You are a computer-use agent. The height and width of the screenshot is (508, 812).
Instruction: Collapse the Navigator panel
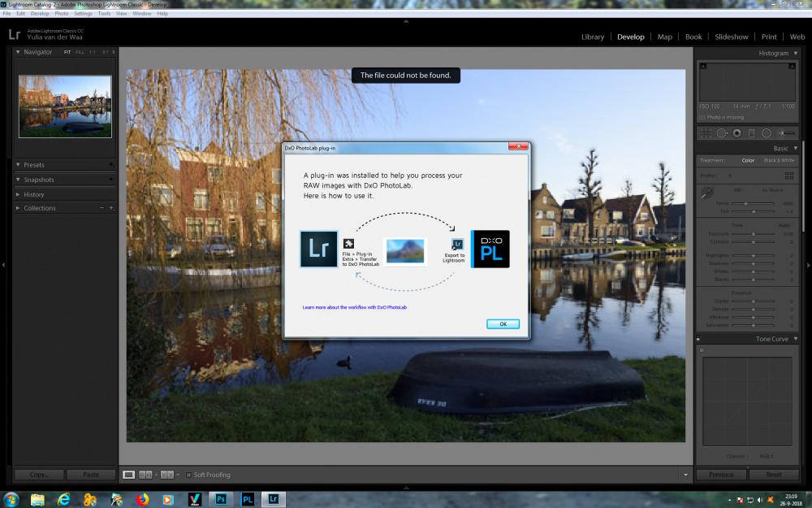click(18, 52)
